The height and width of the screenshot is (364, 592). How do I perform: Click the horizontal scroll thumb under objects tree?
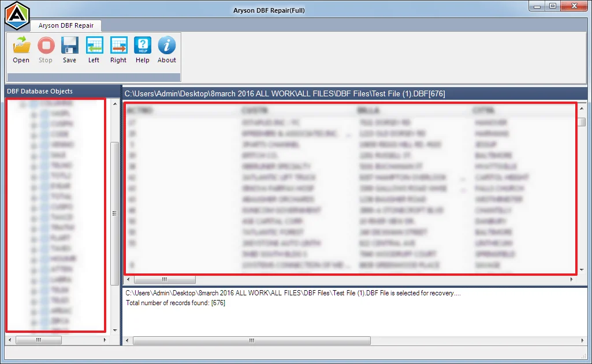(39, 340)
